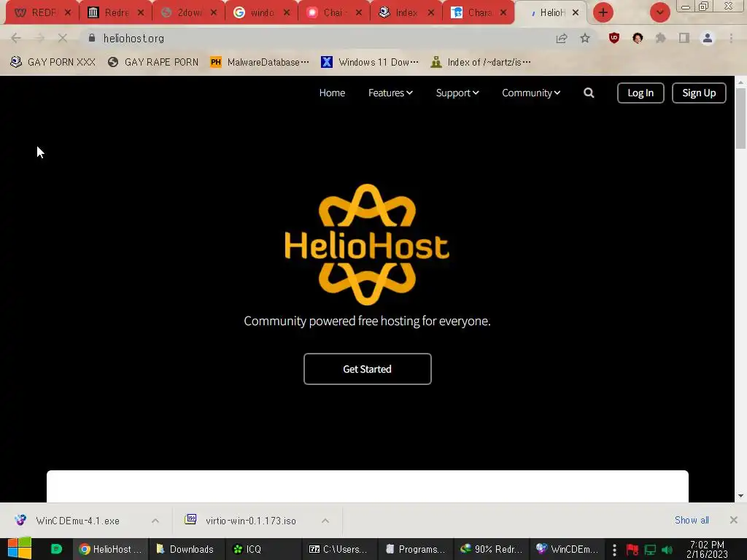Expand the Features menu
The image size is (747, 560).
(390, 93)
